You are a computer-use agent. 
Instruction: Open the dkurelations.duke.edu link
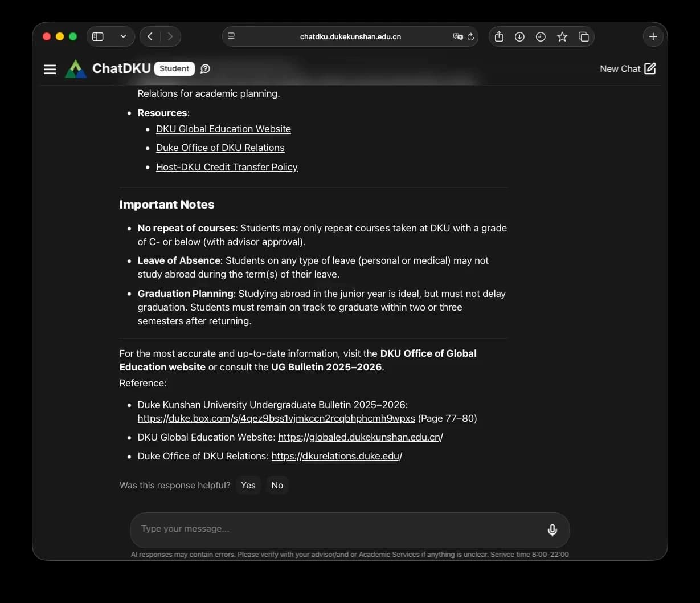[337, 456]
